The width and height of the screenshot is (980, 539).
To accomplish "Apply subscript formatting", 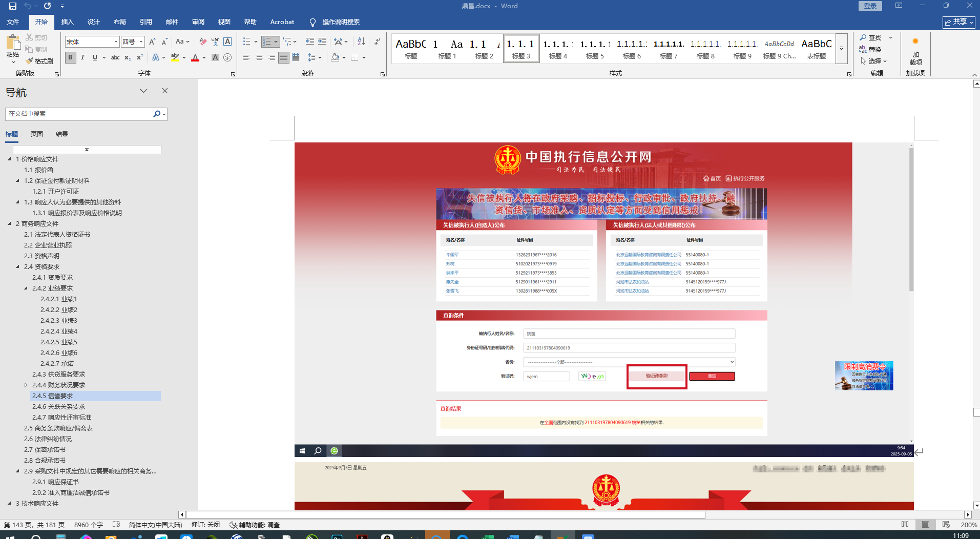I will [x=128, y=57].
